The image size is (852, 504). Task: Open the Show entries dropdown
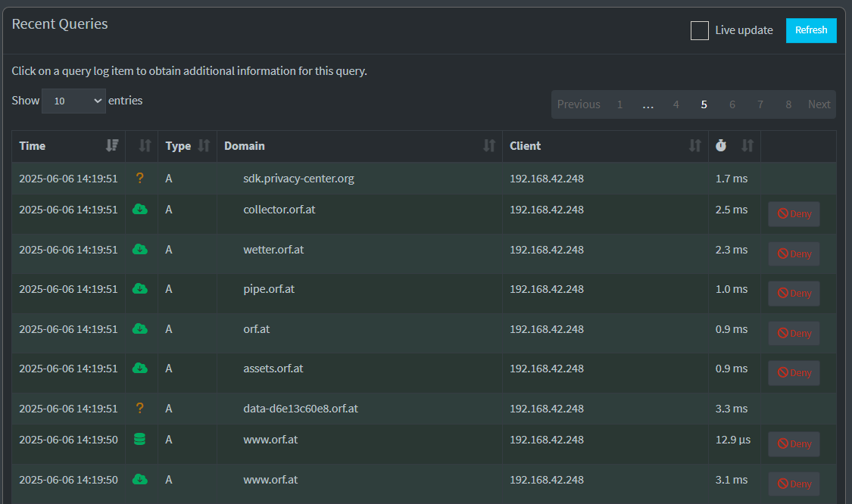coord(73,101)
